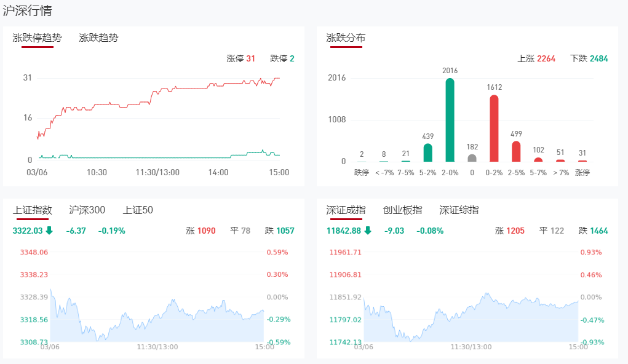Click the red 0-2% bar showing 1612

click(x=494, y=128)
